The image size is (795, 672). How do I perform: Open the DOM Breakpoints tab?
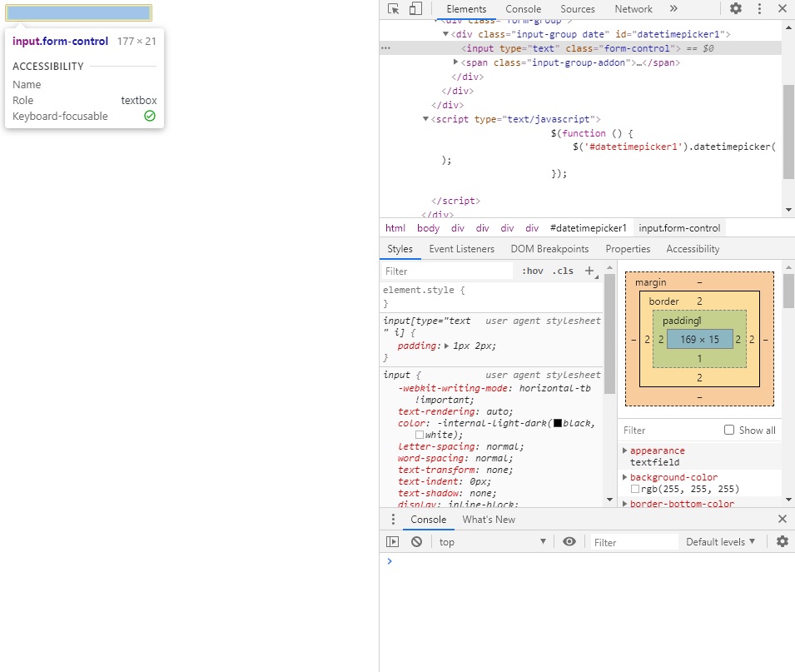tap(549, 249)
